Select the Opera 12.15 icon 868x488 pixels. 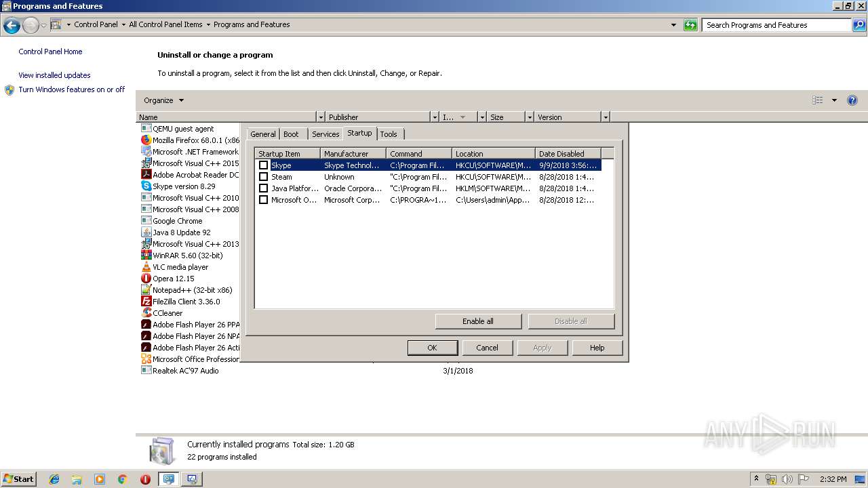(146, 278)
